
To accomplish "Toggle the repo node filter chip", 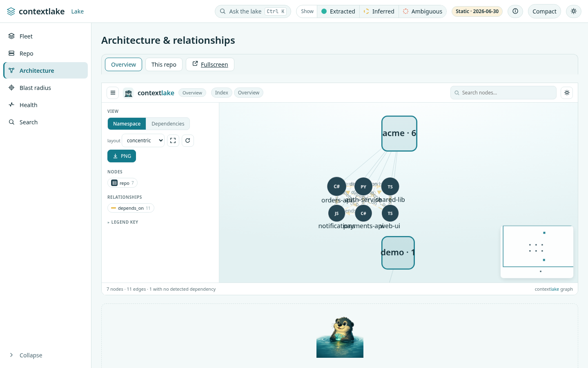I will pyautogui.click(x=122, y=183).
